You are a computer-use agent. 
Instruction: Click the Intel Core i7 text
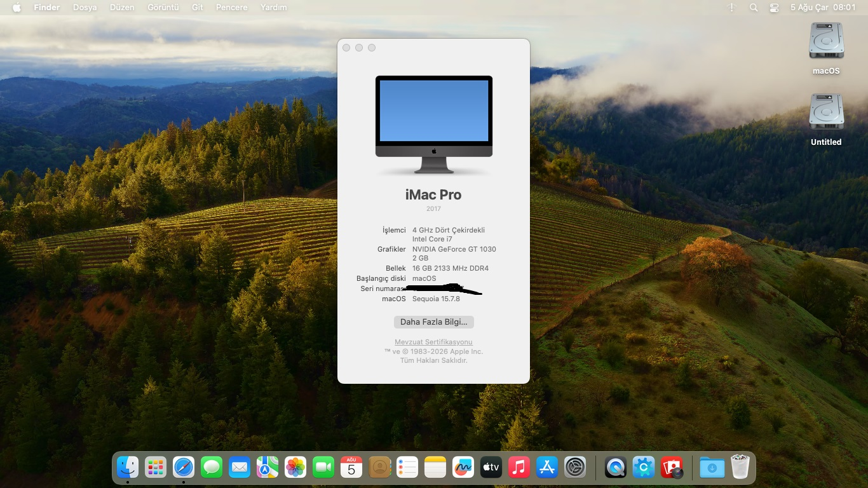click(x=431, y=239)
